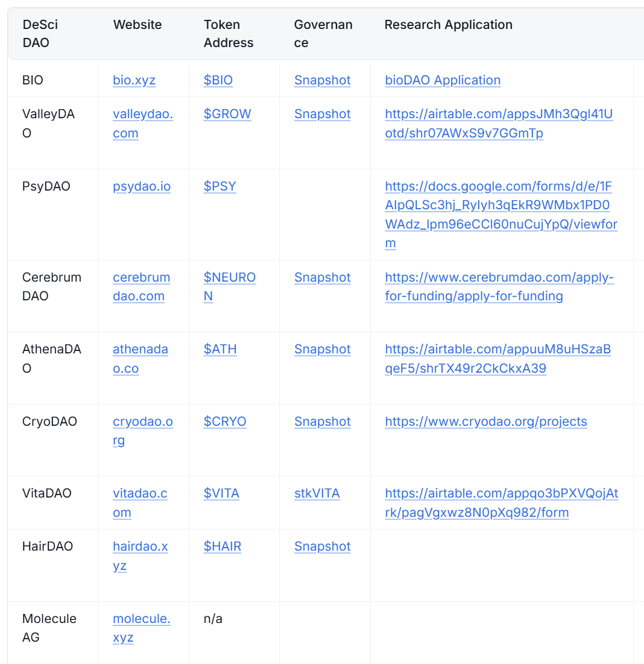Open PsyDAO's Google Forms application link
This screenshot has width=644, height=664.
(x=501, y=215)
